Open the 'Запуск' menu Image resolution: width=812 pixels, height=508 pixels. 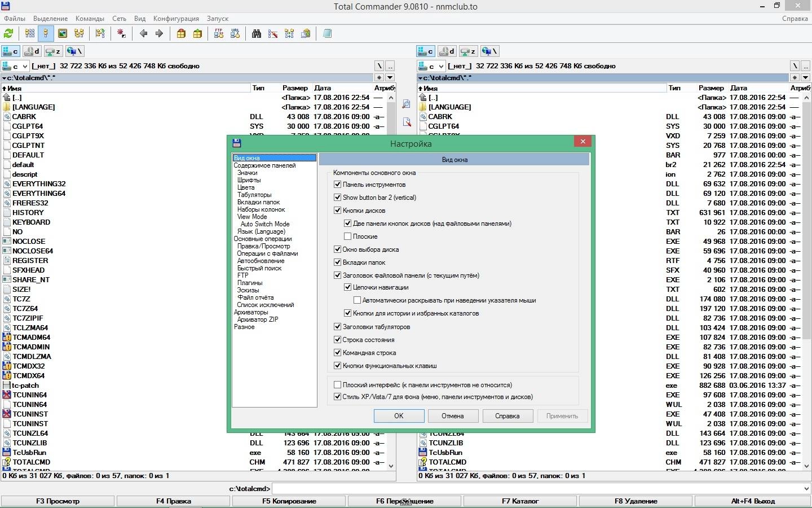click(x=218, y=19)
